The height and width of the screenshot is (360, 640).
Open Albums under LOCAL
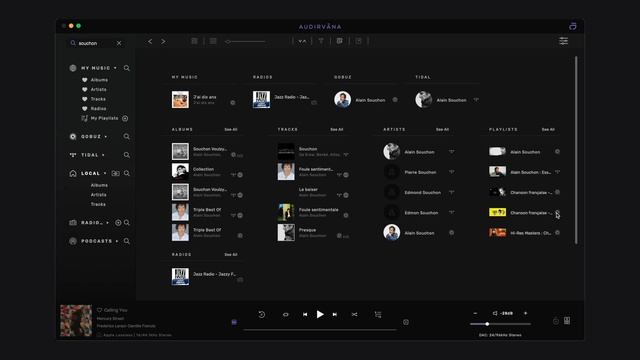99,185
